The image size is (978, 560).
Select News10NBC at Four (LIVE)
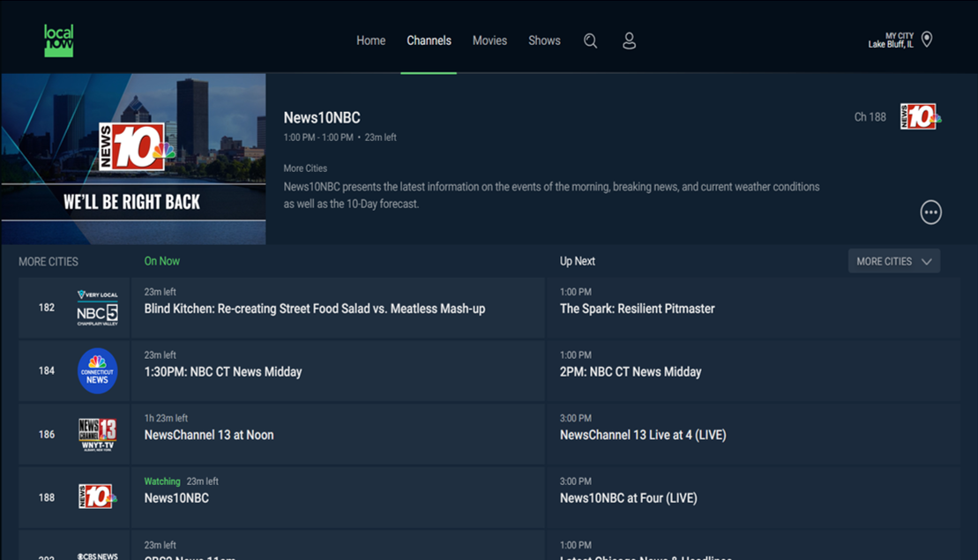click(x=753, y=497)
